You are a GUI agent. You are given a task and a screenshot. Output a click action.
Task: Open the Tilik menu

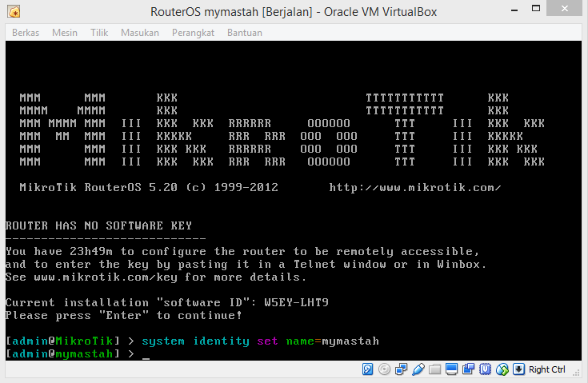99,33
